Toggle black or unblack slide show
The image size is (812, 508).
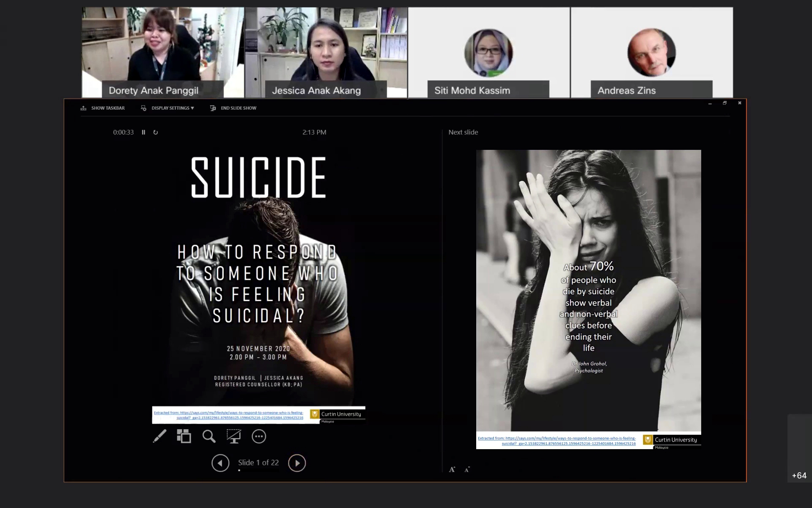pos(233,436)
